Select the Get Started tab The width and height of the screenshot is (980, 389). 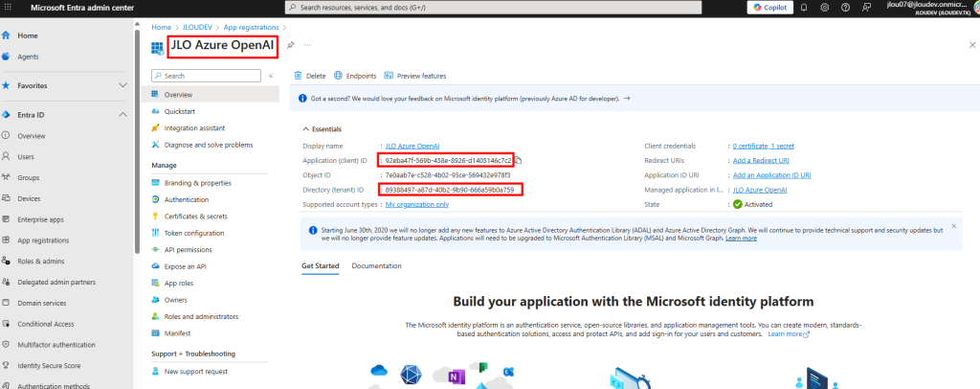click(x=320, y=265)
